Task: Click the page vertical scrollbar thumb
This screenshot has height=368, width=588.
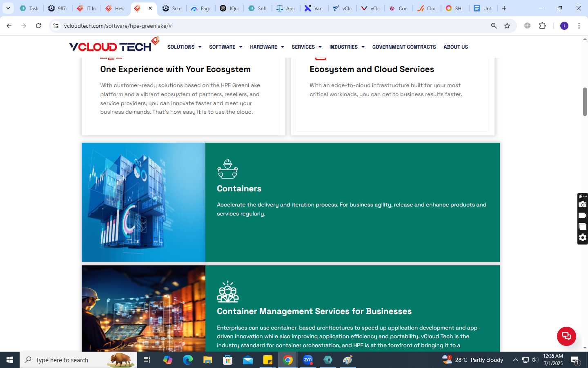Action: pos(585,101)
